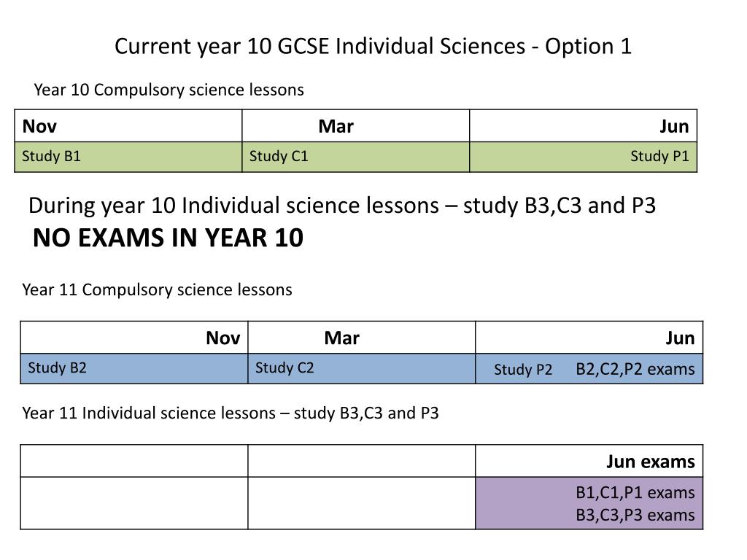Select the 'Year 10 Compulsory science lessons' label
This screenshot has width=747, height=560.
click(x=169, y=90)
